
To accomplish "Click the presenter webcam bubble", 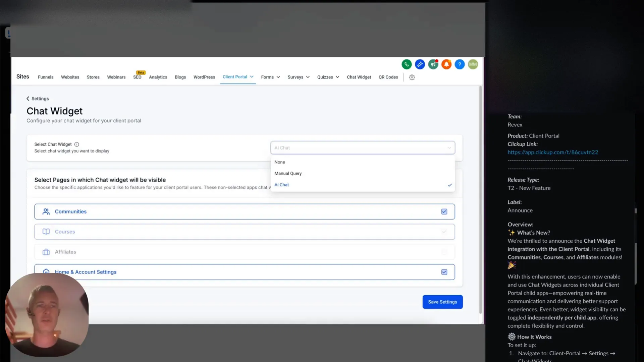I will (47, 315).
